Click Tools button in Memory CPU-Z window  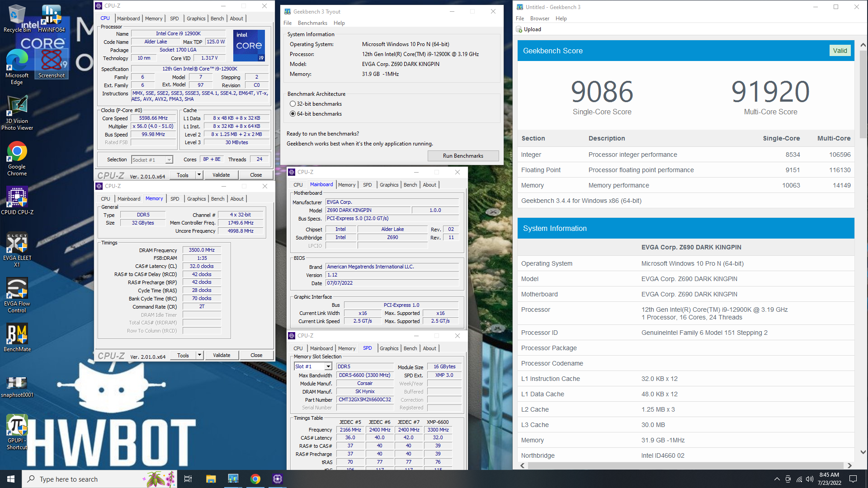click(x=183, y=355)
